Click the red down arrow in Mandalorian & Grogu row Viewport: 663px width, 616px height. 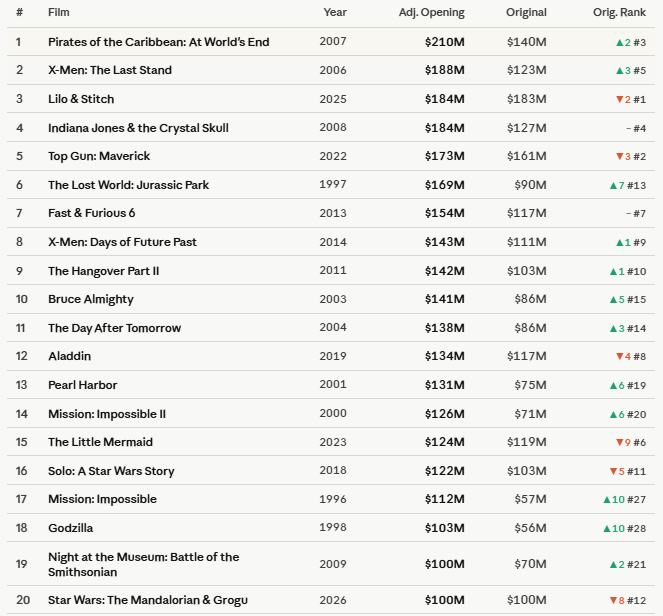[614, 600]
